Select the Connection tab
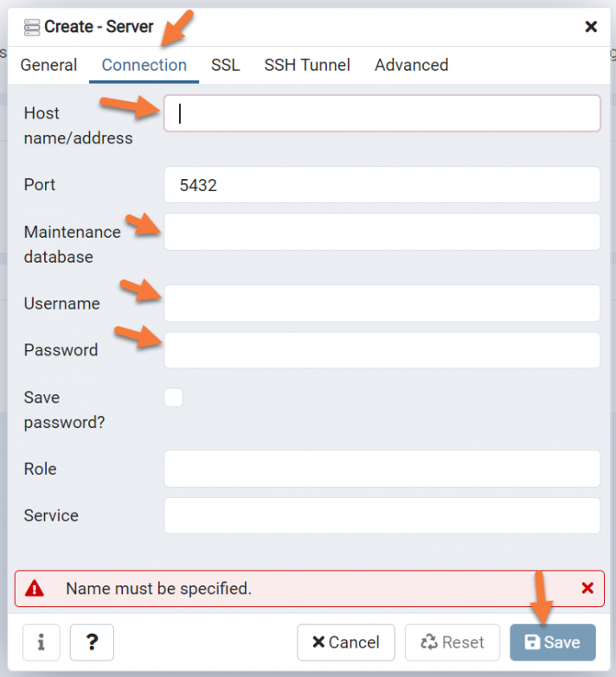The width and height of the screenshot is (616, 677). tap(144, 65)
